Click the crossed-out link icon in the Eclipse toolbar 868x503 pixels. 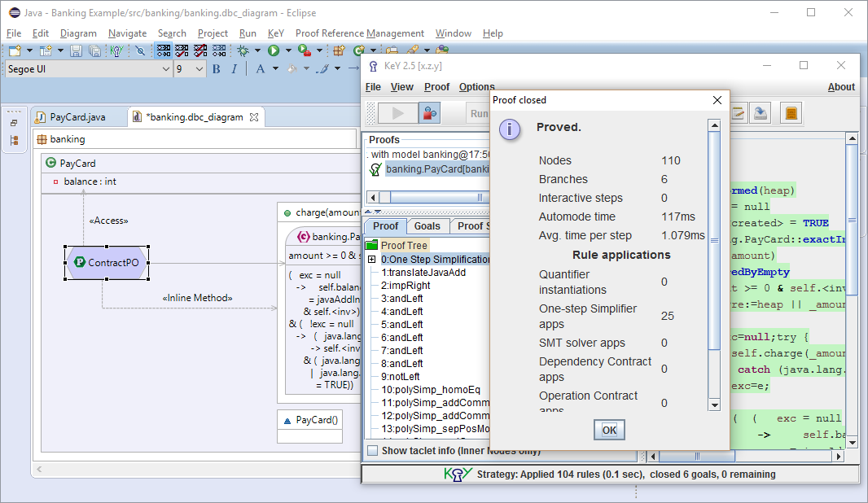tap(141, 51)
